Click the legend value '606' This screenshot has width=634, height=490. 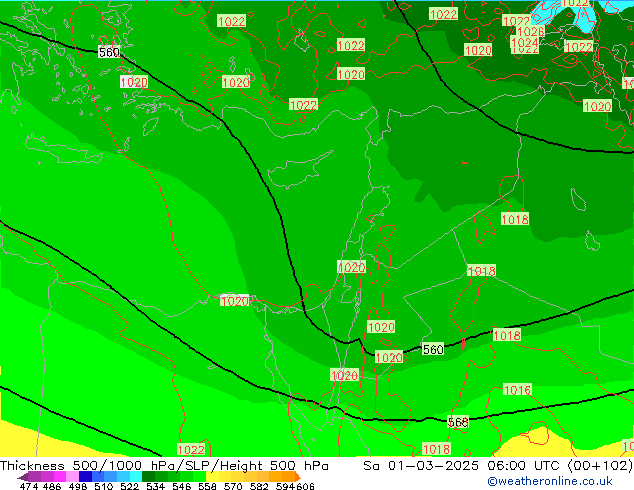pyautogui.click(x=306, y=486)
